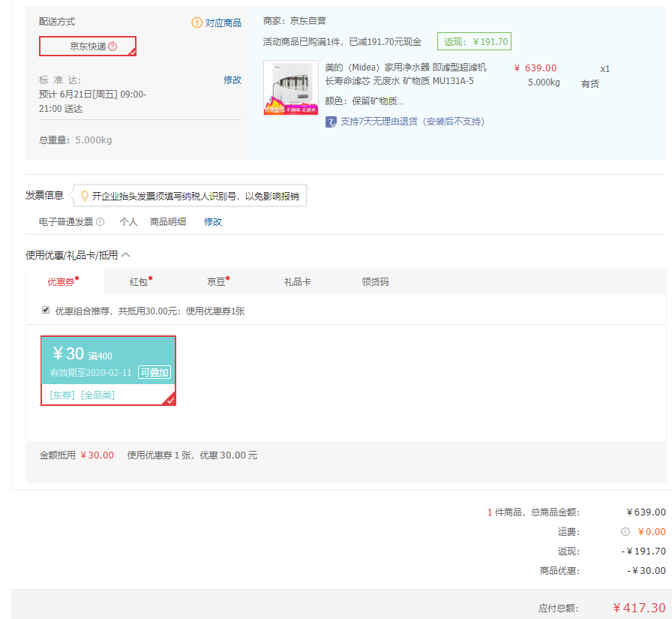This screenshot has height=619, width=672.
Task: Click the ¥639.00 product price
Action: [535, 68]
